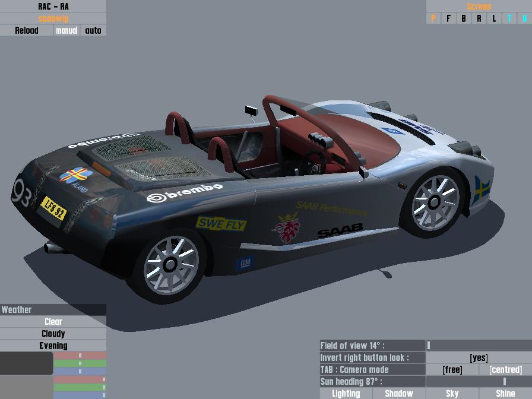Image resolution: width=532 pixels, height=399 pixels.
Task: Switch reload mode to manual
Action: click(66, 30)
